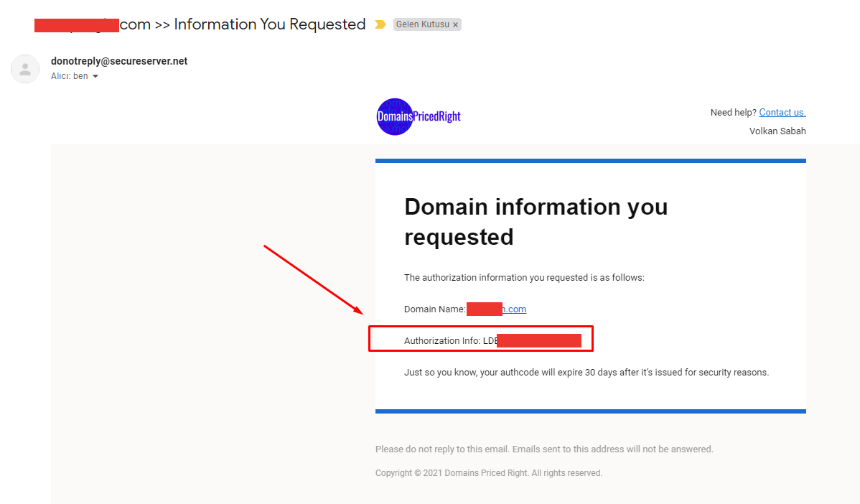Click the Need help? text
Screen dimensions: 860x504
tap(734, 113)
